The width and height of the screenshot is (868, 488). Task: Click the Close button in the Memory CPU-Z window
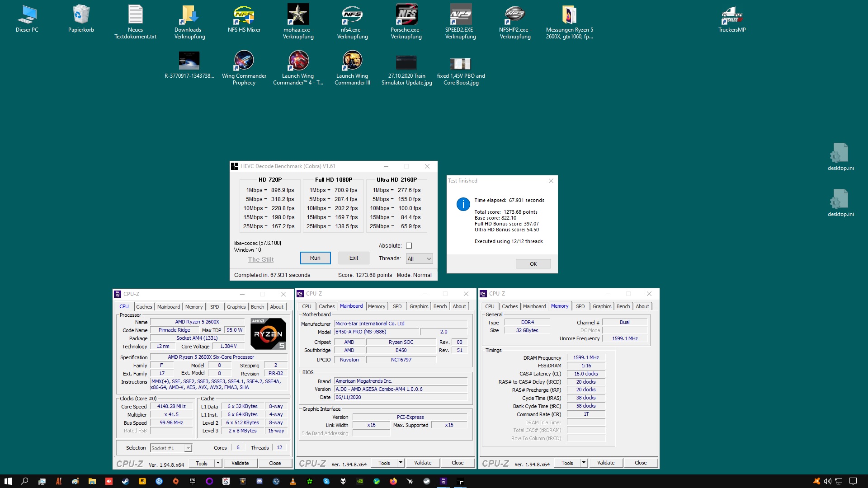640,463
